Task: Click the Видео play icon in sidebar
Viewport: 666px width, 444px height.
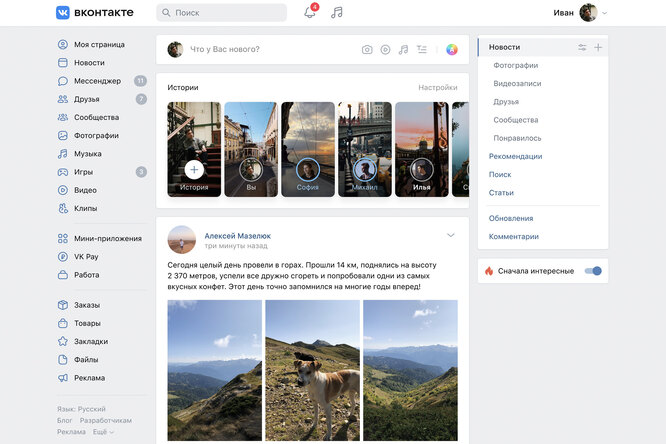Action: pos(62,190)
